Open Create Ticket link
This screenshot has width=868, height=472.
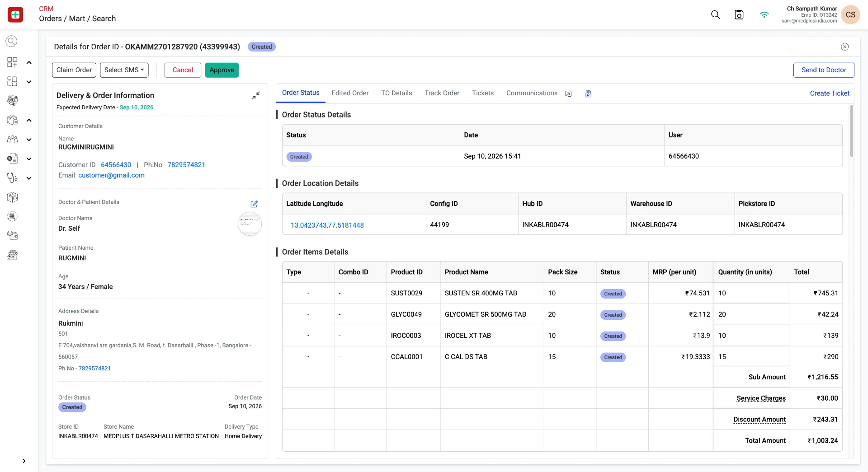pyautogui.click(x=830, y=93)
